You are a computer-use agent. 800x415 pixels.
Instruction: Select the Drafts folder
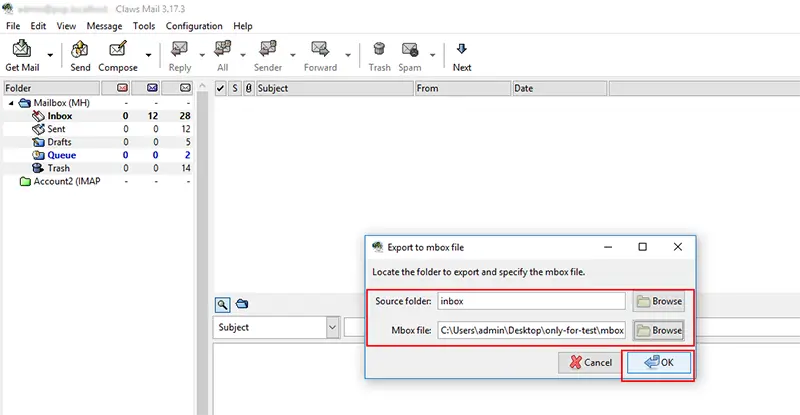59,142
